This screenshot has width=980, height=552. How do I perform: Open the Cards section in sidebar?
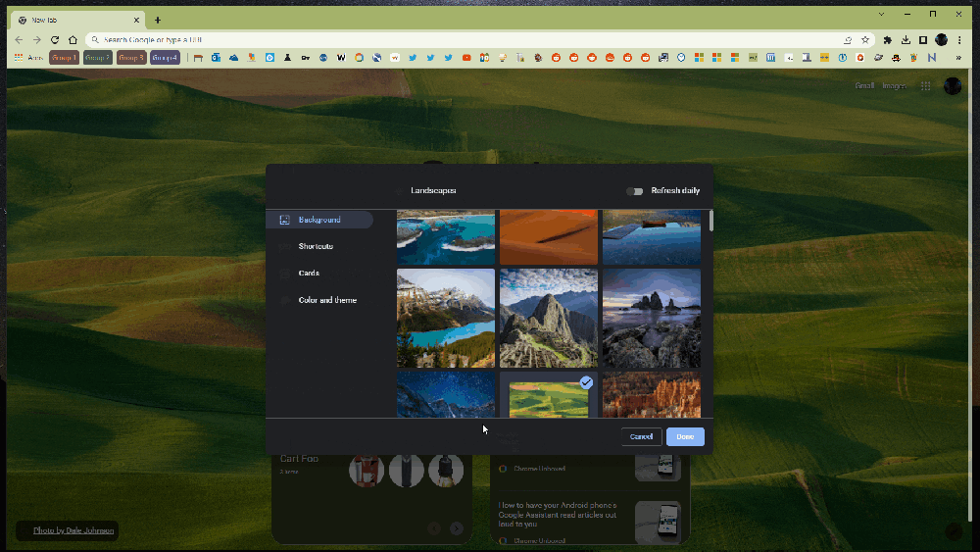[x=309, y=274]
